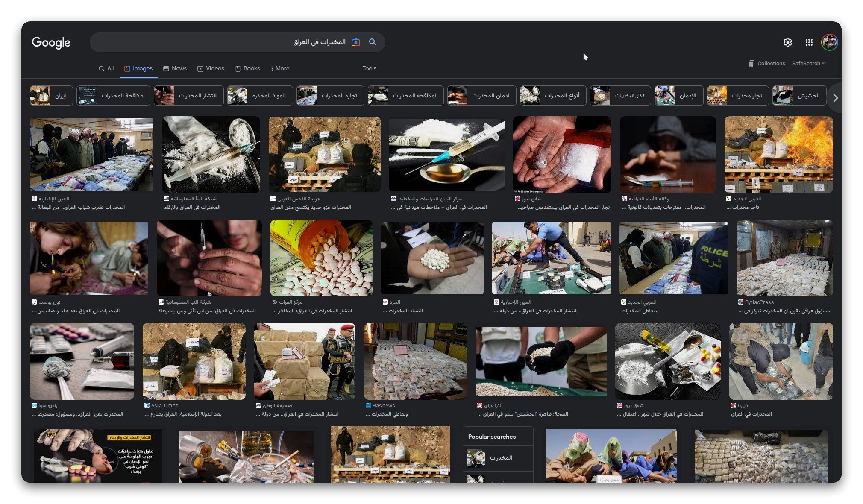
Task: Switch to the All tab
Action: pyautogui.click(x=106, y=68)
